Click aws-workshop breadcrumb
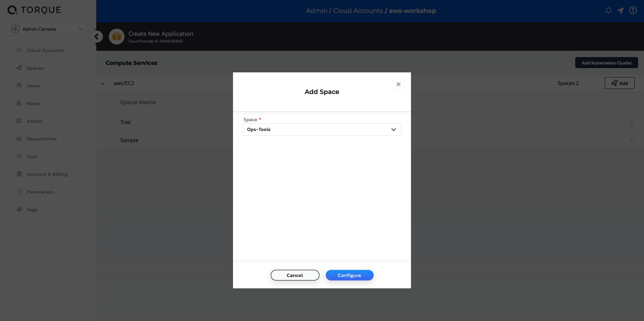The width and height of the screenshot is (644, 321). pyautogui.click(x=413, y=11)
